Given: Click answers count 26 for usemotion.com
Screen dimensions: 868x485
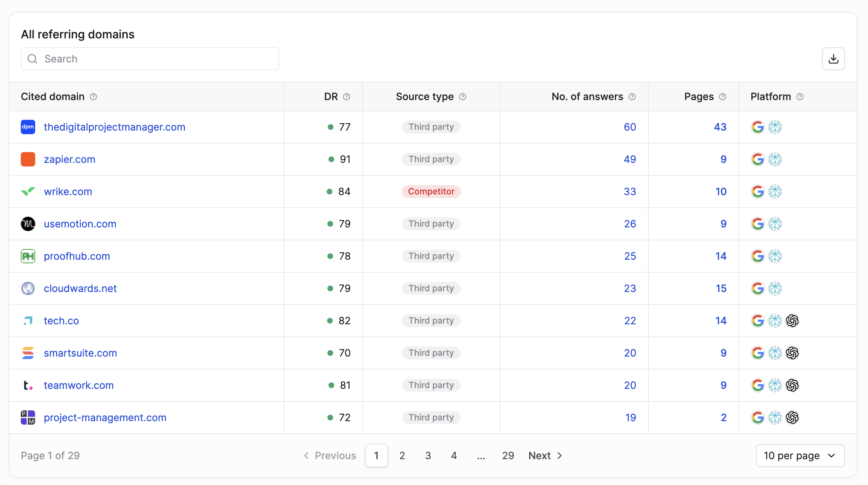Looking at the screenshot, I should [630, 224].
